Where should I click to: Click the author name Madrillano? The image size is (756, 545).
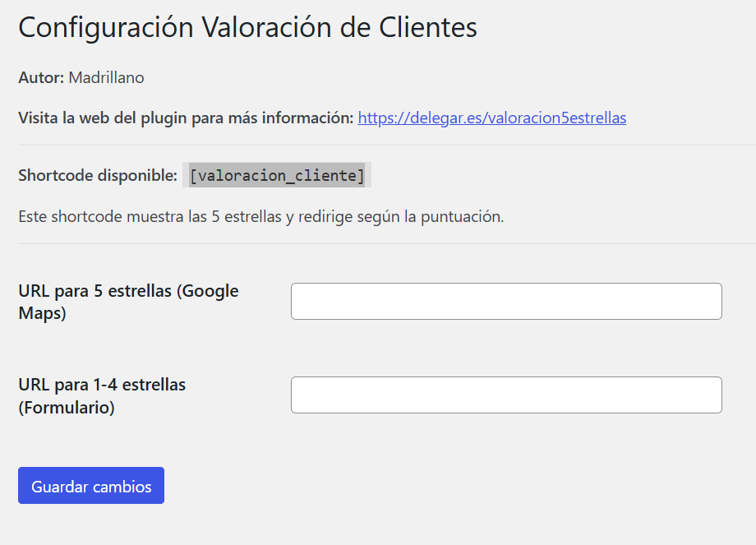point(106,78)
